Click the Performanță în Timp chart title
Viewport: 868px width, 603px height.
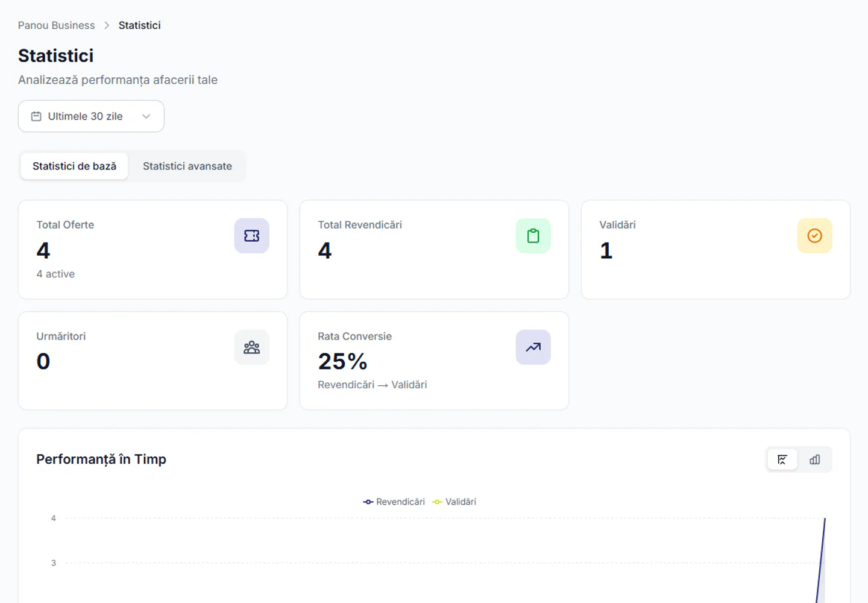click(101, 459)
